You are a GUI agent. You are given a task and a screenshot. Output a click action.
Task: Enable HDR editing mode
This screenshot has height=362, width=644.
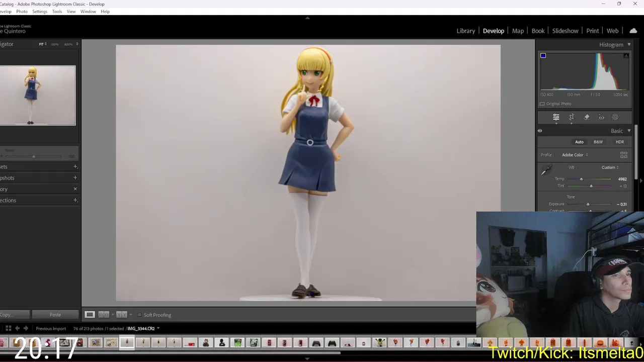620,142
